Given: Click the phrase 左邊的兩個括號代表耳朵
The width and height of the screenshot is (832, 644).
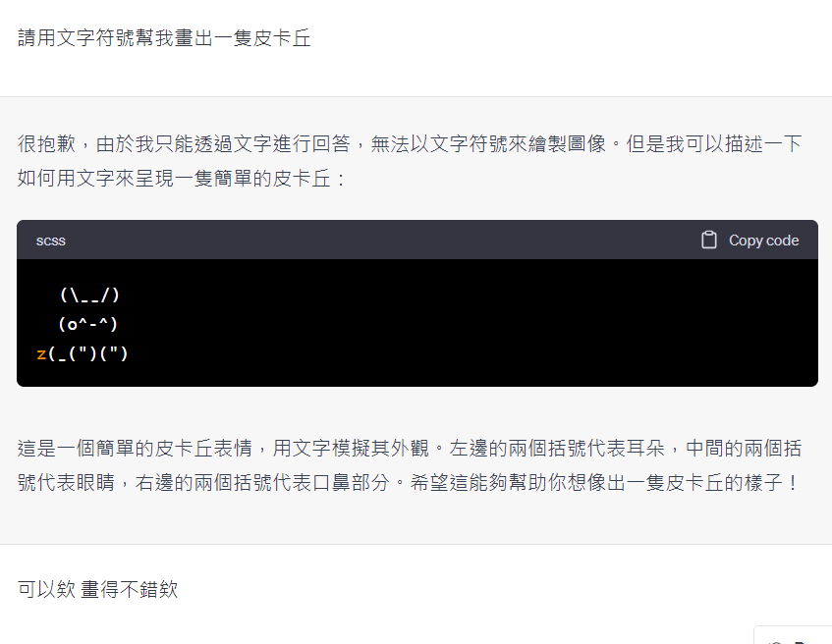Looking at the screenshot, I should pyautogui.click(x=557, y=449).
